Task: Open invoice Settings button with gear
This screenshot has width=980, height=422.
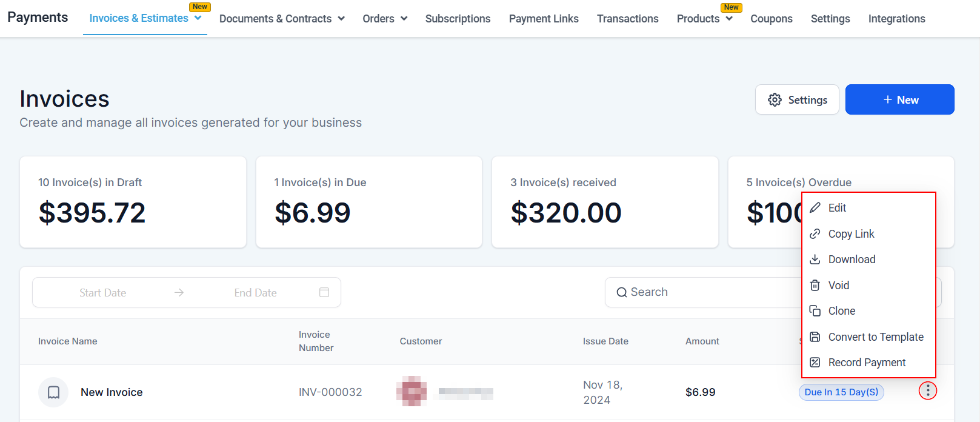Action: pos(797,99)
